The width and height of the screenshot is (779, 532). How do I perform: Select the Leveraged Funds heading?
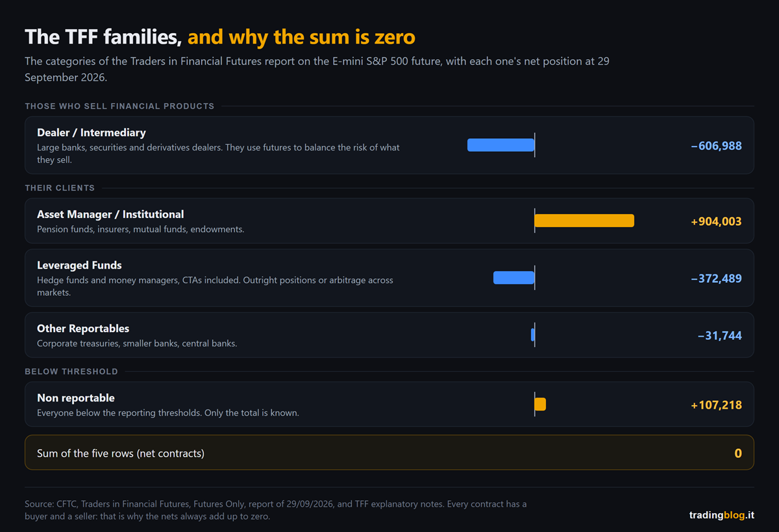pos(79,265)
